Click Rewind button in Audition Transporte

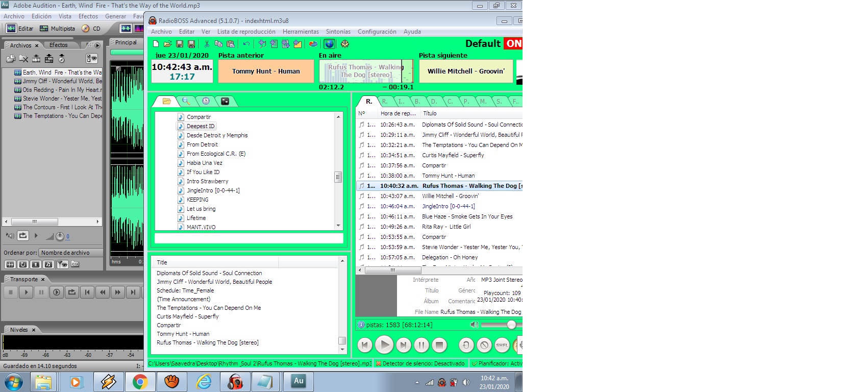click(103, 292)
